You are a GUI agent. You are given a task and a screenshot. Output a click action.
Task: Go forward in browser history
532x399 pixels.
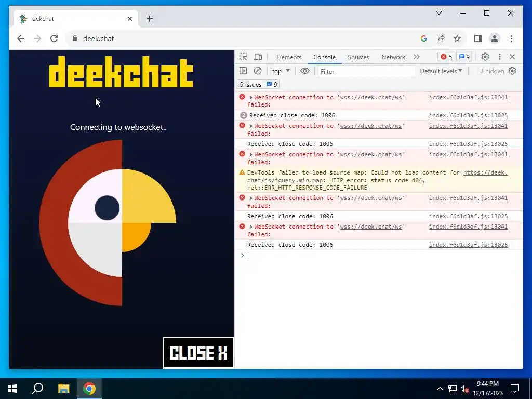(37, 38)
